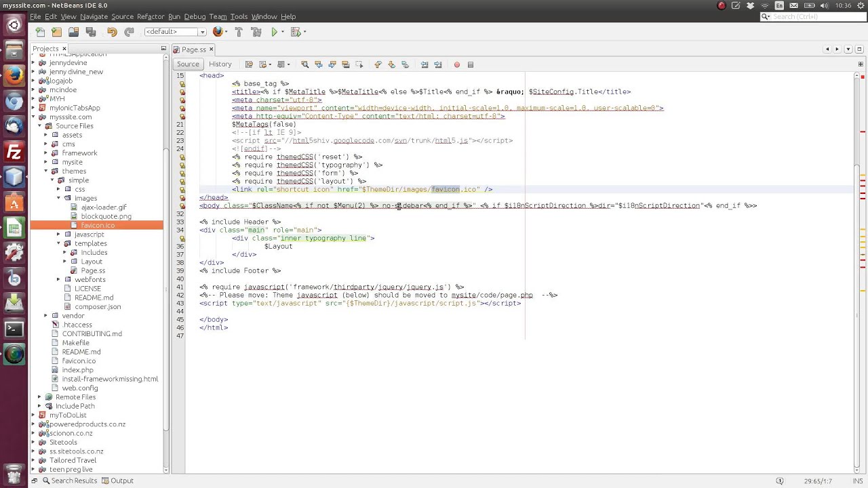Select index.php in the project tree

[77, 370]
